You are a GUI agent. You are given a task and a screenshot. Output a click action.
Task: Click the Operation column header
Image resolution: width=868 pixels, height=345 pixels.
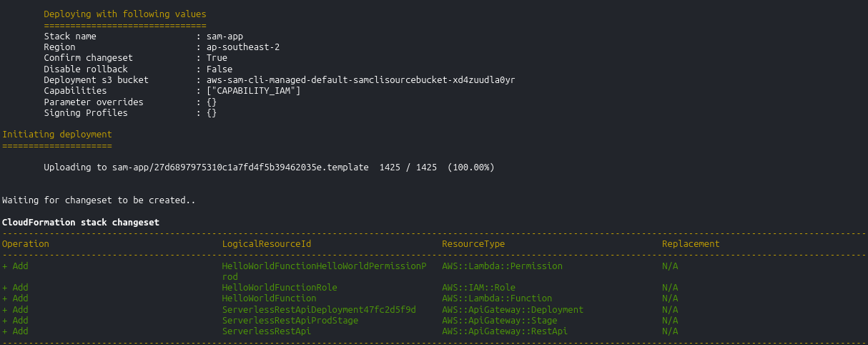(26, 244)
